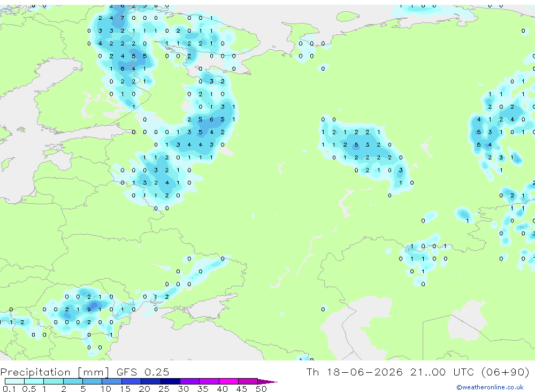This screenshot has width=535, height=392.
Task: Click the '0.1' legend scale label
Action: 9,389
